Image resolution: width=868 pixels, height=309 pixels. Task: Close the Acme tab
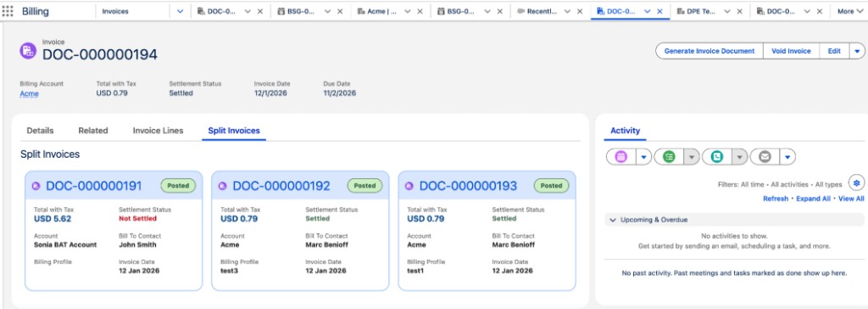pos(420,11)
